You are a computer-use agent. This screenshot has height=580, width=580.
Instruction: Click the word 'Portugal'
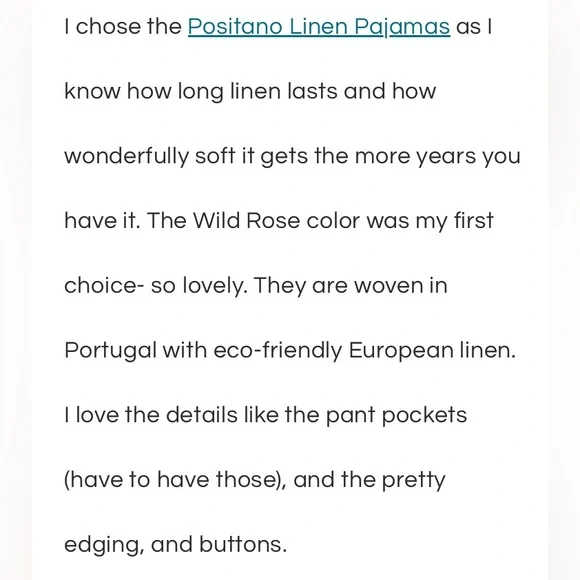(x=110, y=350)
